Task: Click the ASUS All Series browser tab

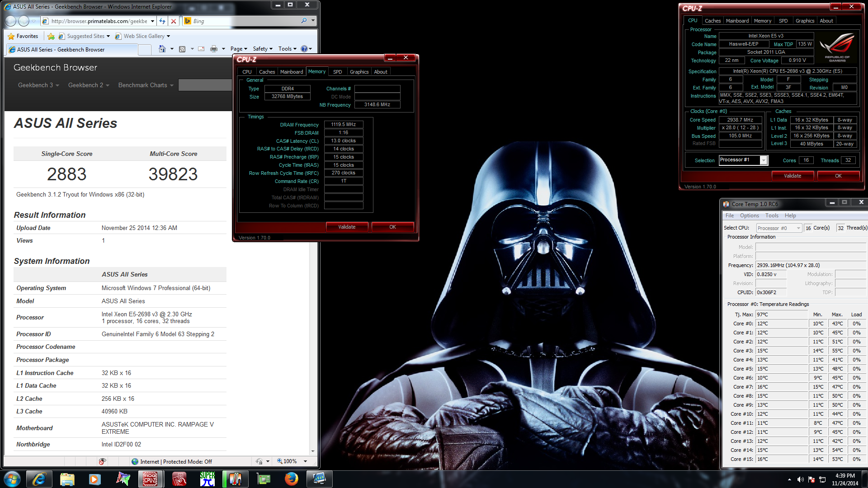Action: 72,50
